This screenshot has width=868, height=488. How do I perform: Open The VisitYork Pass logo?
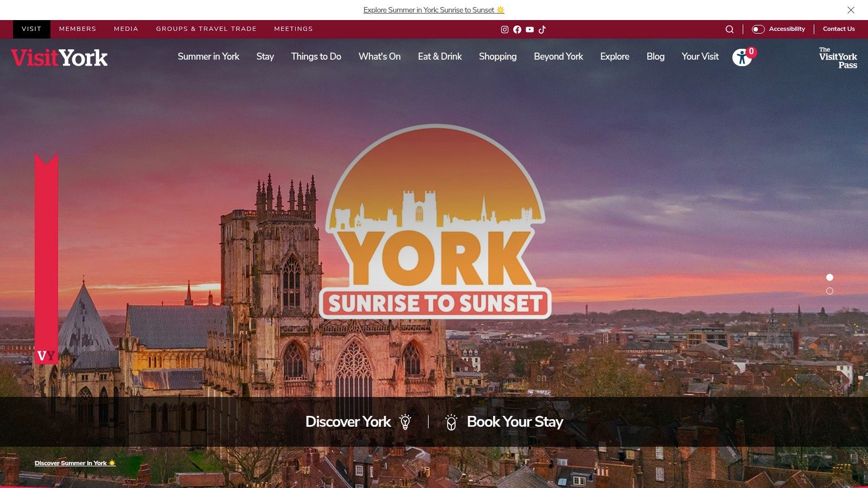point(838,57)
